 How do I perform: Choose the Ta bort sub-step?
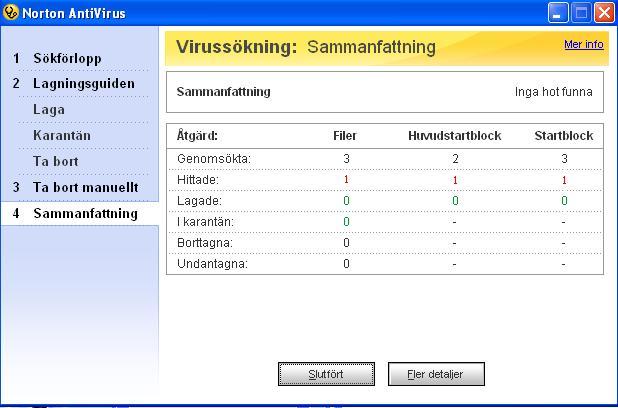coord(55,161)
